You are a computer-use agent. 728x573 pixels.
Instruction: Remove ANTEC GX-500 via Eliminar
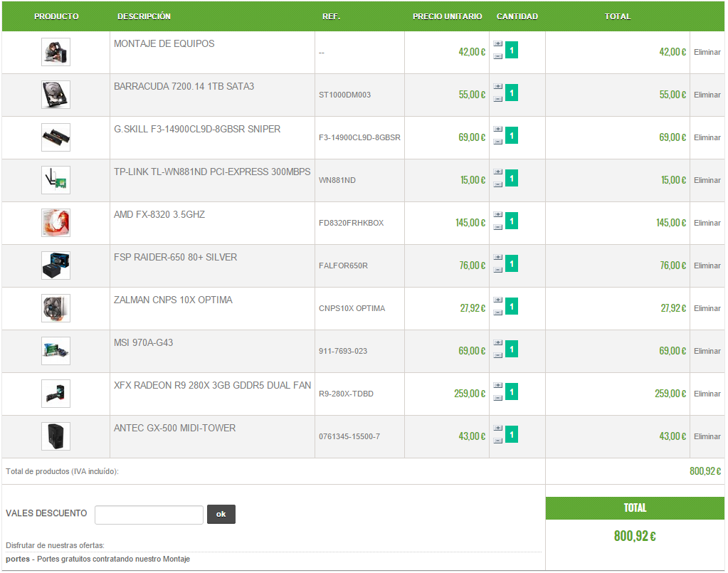(x=707, y=436)
